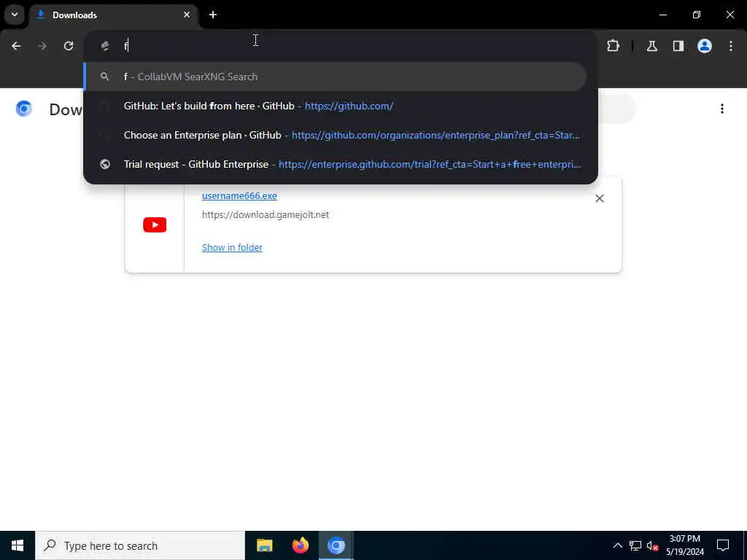Viewport: 747px width, 560px height.
Task: Open the tab search dropdown arrow
Action: point(15,15)
